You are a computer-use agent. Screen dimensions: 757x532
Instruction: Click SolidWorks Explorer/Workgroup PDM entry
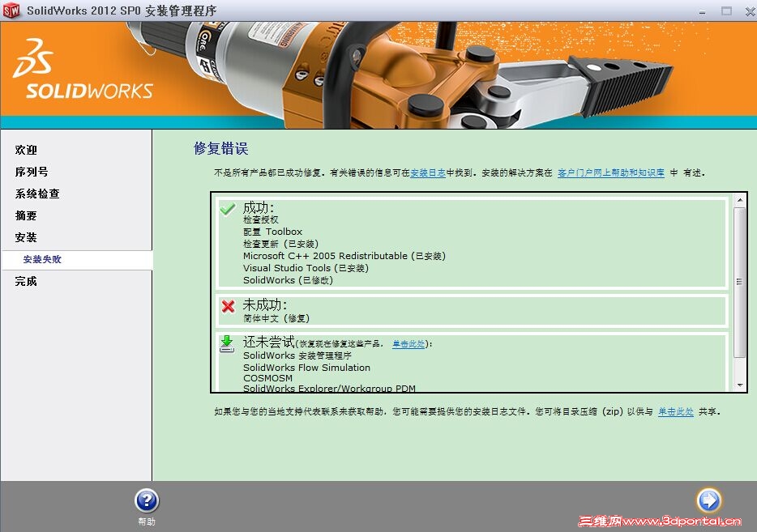point(329,388)
